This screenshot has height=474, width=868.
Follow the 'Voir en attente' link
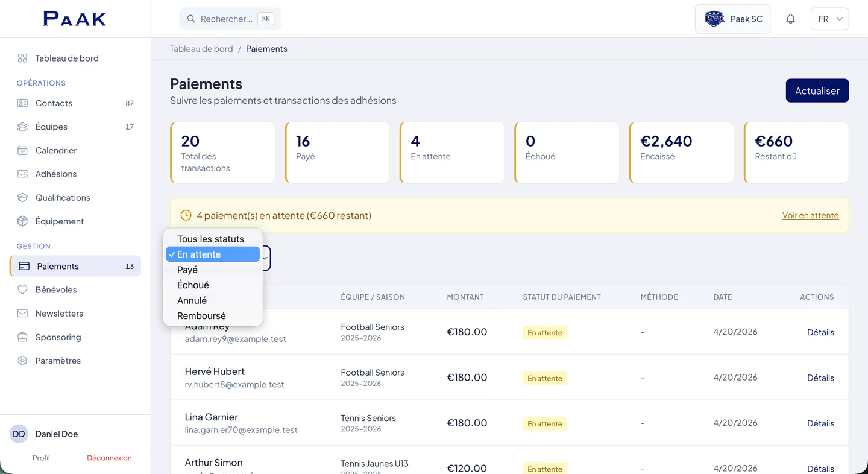[x=811, y=215]
